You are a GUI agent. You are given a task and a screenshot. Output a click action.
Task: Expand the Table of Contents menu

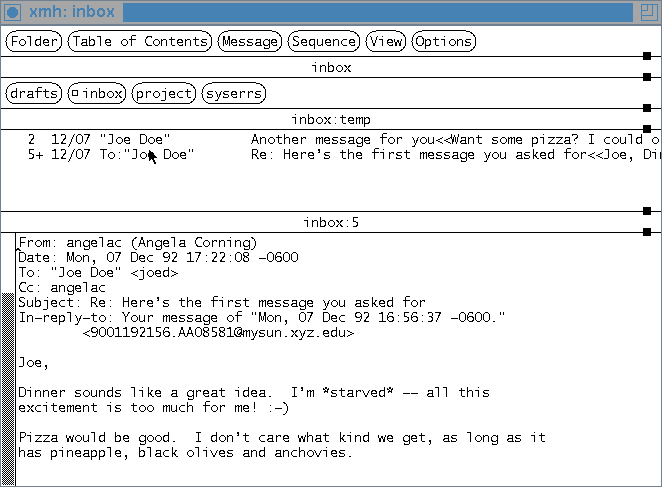point(140,41)
